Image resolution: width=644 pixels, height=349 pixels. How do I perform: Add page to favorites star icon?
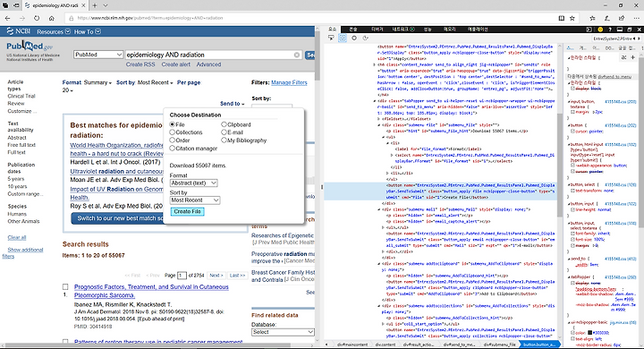pos(572,18)
